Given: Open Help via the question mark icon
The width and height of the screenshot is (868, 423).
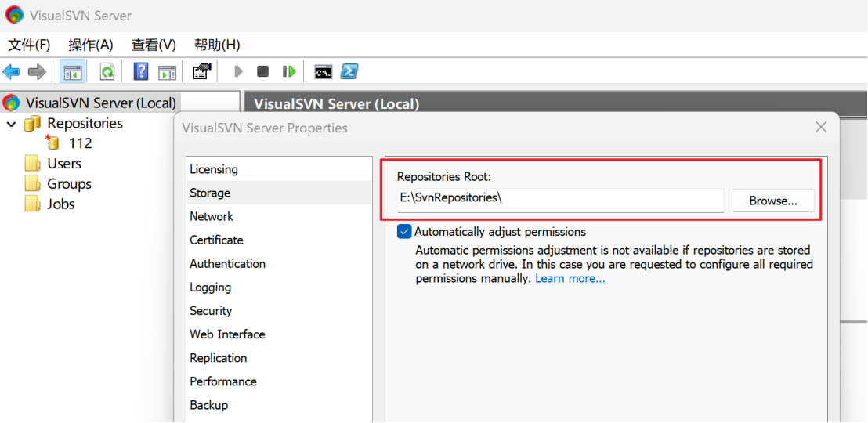Looking at the screenshot, I should pos(141,72).
